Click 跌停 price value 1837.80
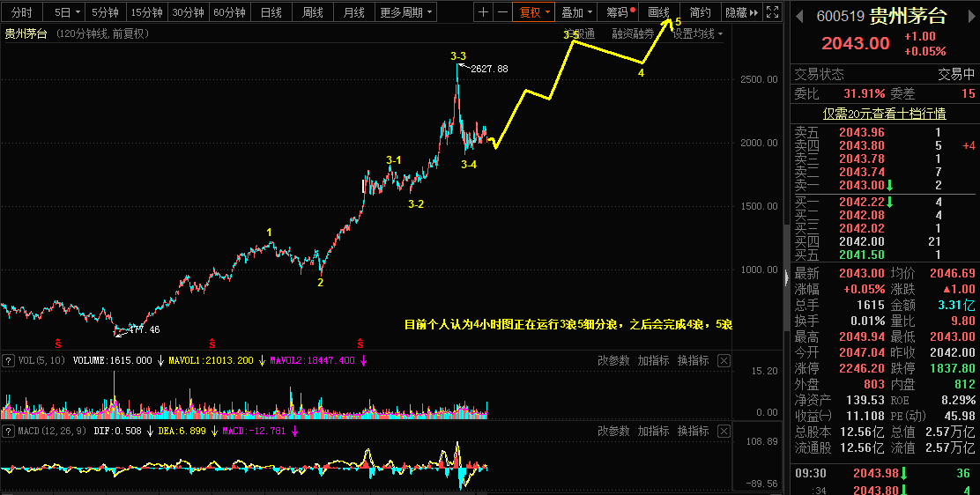 (953, 369)
